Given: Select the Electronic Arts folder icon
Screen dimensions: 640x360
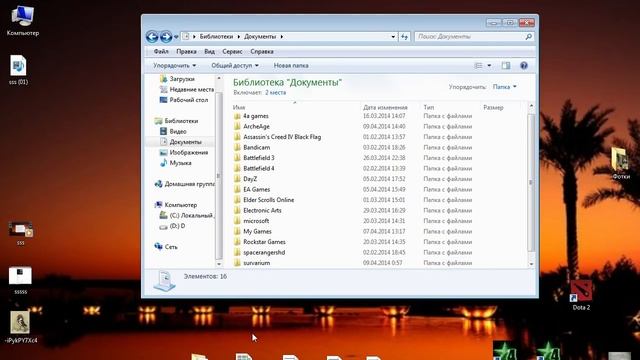Looking at the screenshot, I should point(237,211).
